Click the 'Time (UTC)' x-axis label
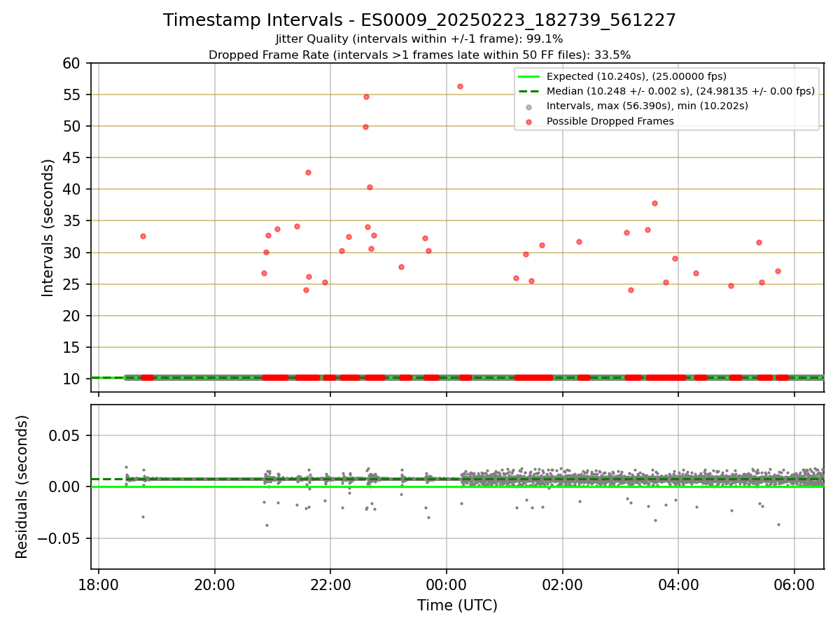840x630 pixels. pos(457,605)
